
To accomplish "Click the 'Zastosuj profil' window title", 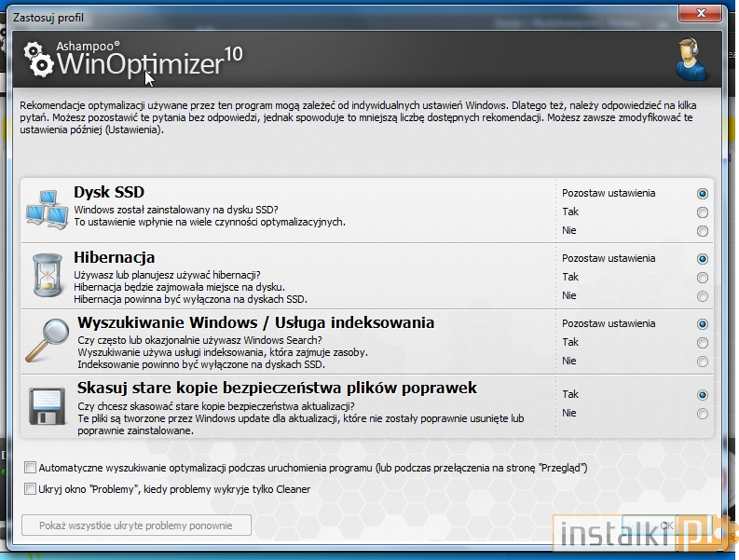I will [x=48, y=18].
